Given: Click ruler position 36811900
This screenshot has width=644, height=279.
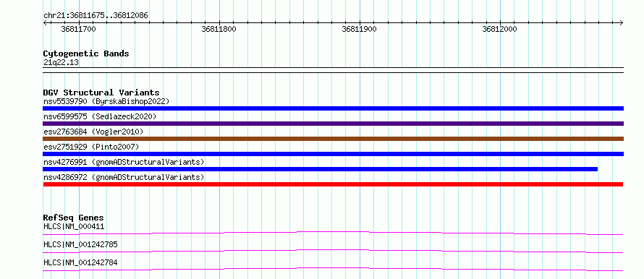Looking at the screenshot, I should click(x=360, y=29).
